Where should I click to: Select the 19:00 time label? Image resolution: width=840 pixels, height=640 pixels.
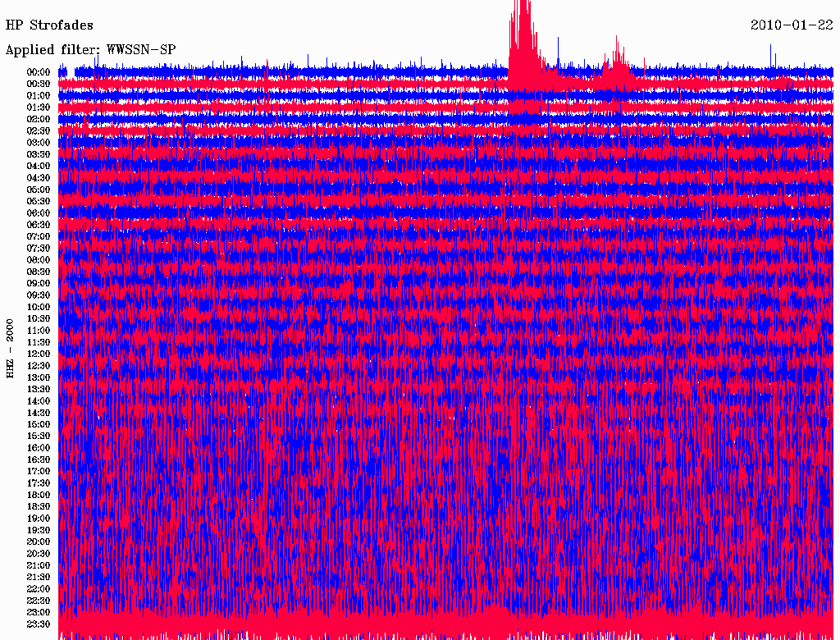tap(39, 519)
